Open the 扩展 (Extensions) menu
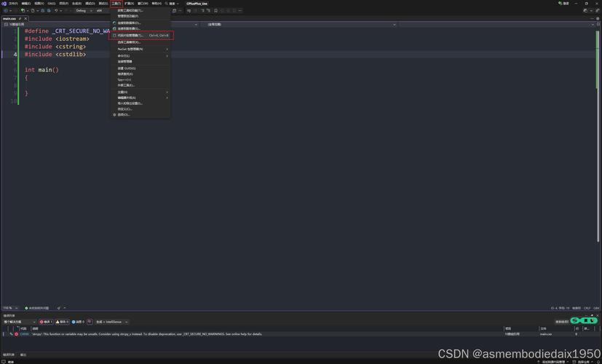Screen dimensions: 602x364 (x=130, y=4)
